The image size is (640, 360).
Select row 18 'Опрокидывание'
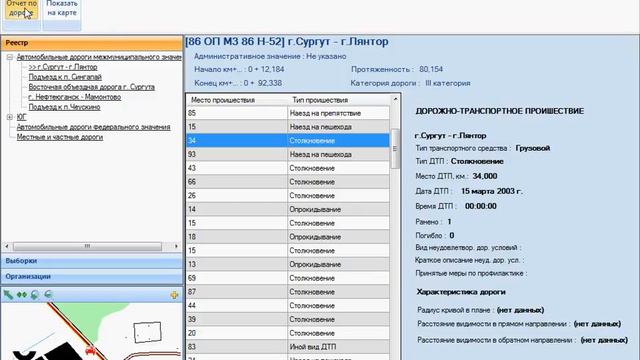click(288, 237)
